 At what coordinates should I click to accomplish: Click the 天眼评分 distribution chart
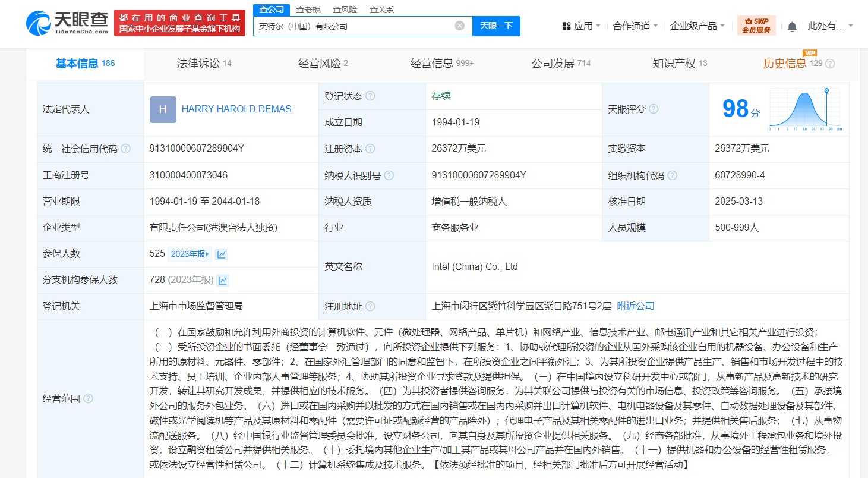(805, 109)
